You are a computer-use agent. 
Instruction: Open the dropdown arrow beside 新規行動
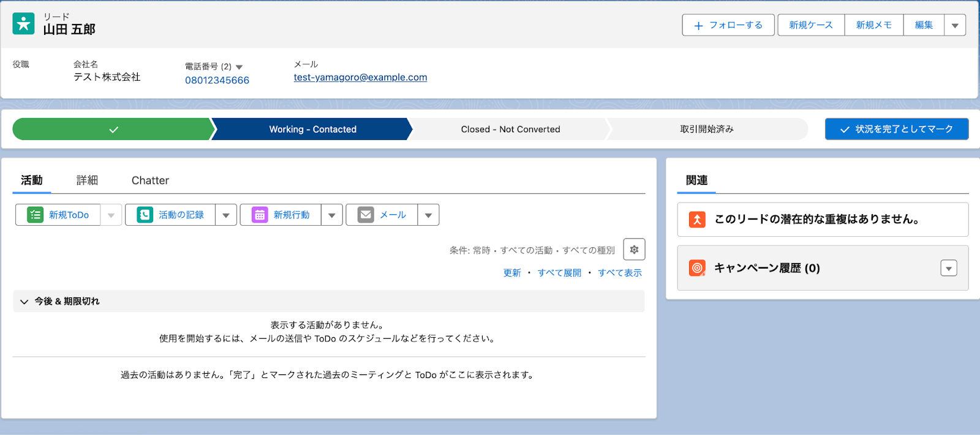(331, 215)
